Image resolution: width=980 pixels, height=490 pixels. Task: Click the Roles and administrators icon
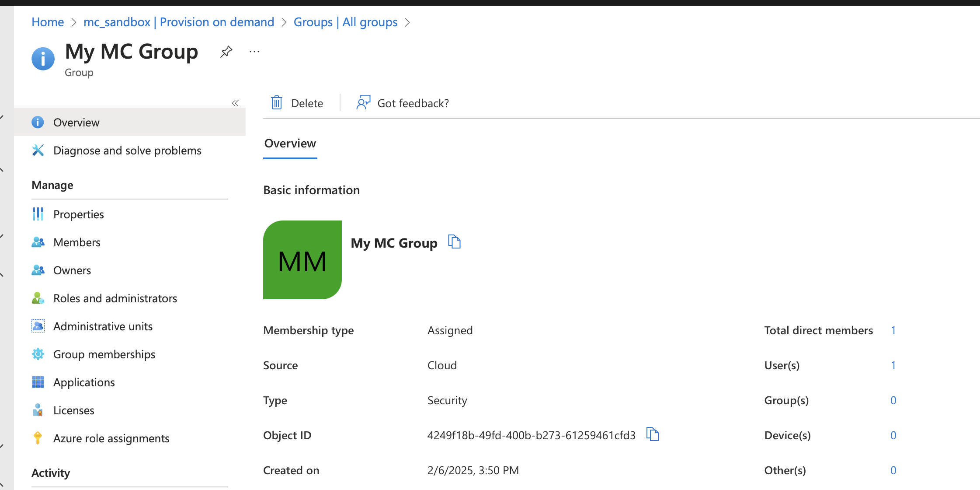[38, 298]
